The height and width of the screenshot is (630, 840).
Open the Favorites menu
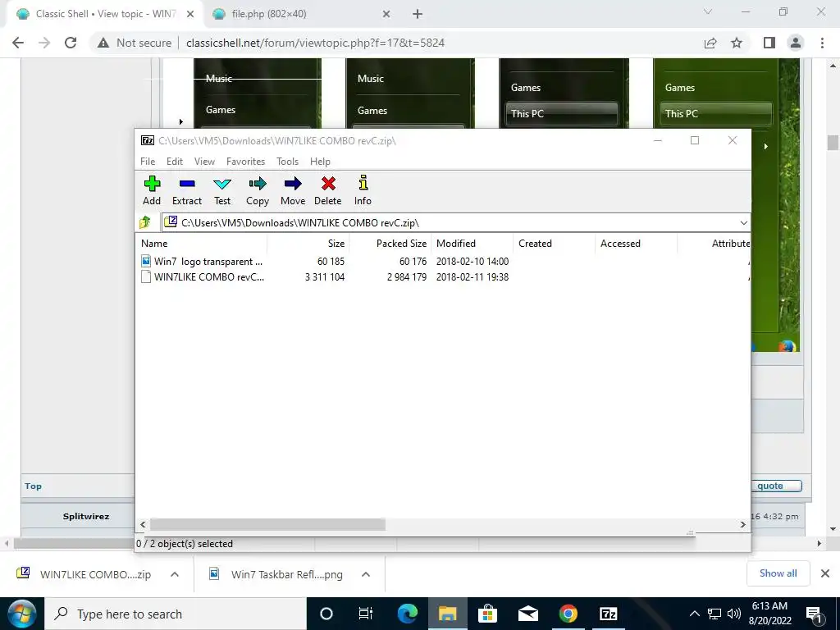[246, 162]
